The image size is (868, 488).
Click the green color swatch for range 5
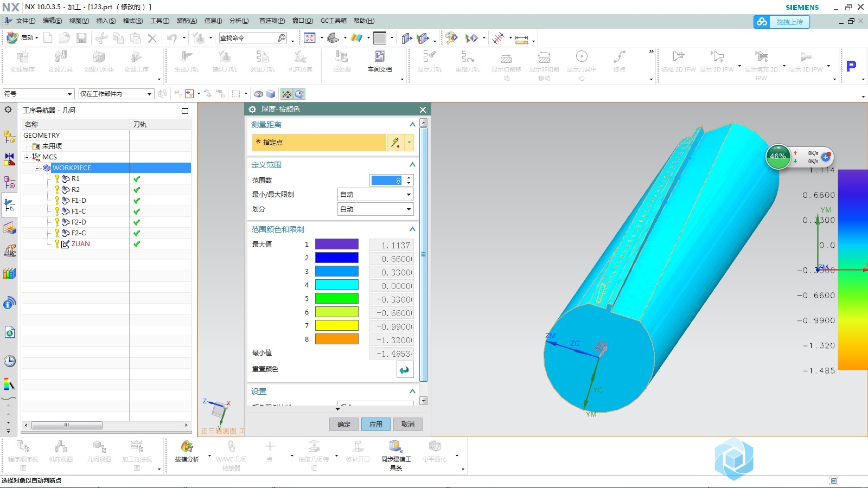point(337,299)
